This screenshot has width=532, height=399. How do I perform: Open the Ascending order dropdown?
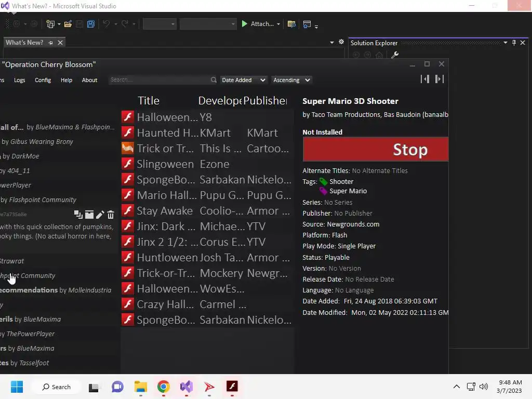pyautogui.click(x=291, y=80)
